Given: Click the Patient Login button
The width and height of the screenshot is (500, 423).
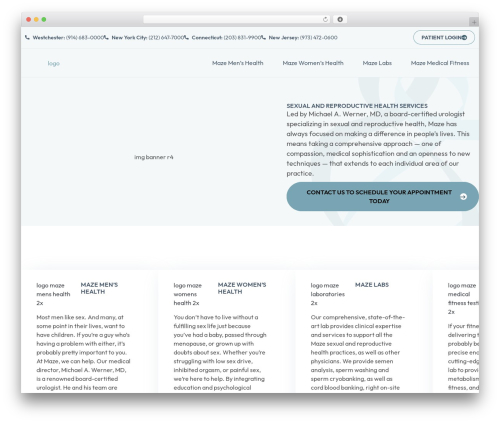Looking at the screenshot, I should click(x=444, y=38).
